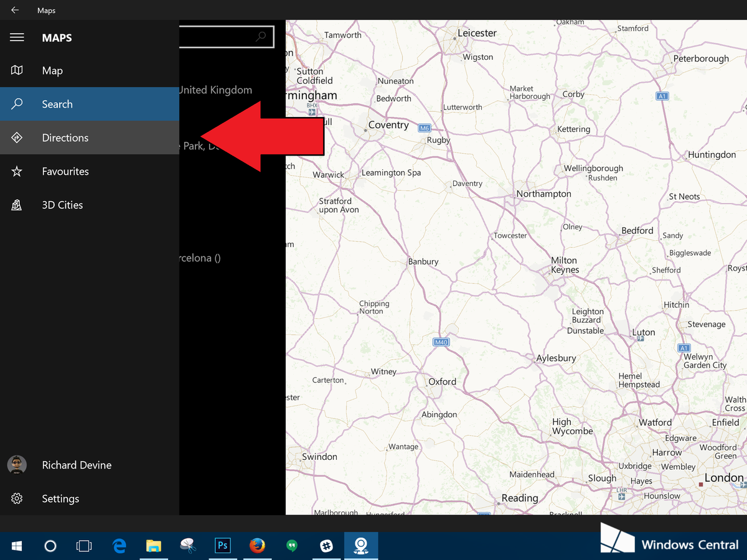
Task: Click the star icon for Favourites
Action: [x=17, y=171]
